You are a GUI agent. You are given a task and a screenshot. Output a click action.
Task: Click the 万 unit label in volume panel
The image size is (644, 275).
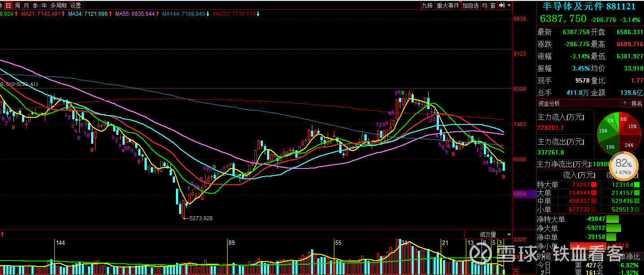click(x=516, y=271)
